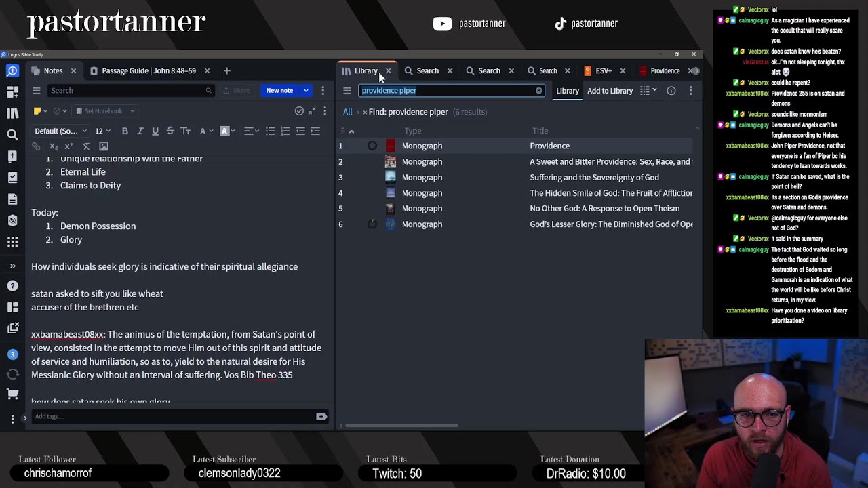Viewport: 868px width, 488px height.
Task: Clear the providence piper search text
Action: click(x=539, y=90)
